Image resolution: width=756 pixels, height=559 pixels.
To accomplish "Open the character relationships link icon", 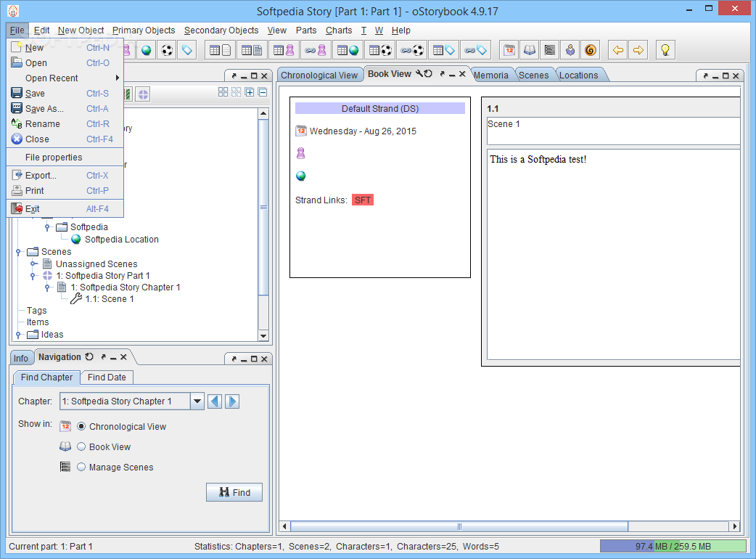I will coord(316,50).
